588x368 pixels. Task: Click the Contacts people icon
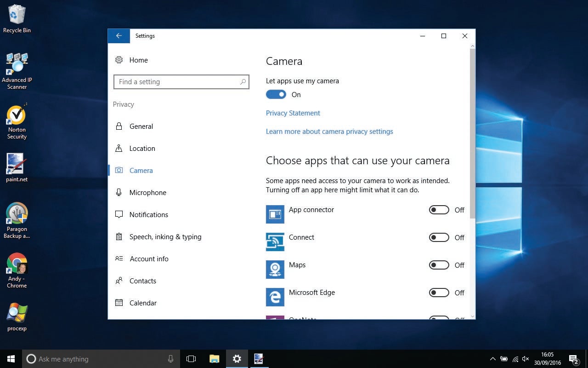click(x=119, y=281)
